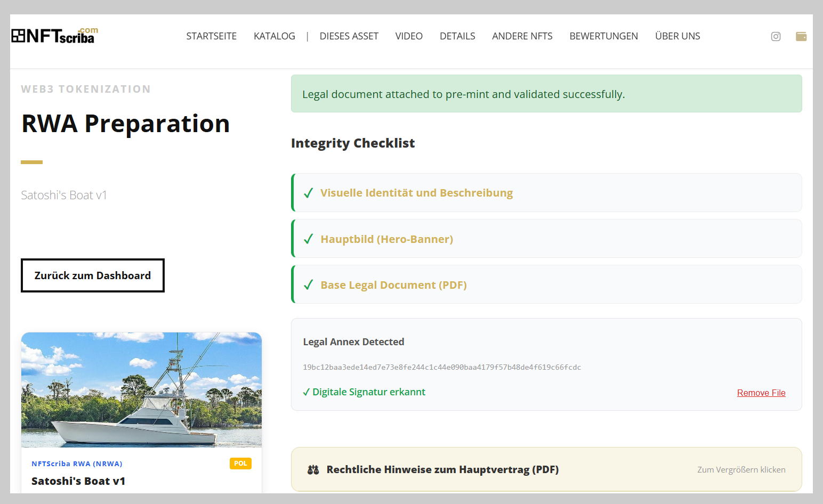This screenshot has width=823, height=504.
Task: Go to BEWERTUNGEN in the navigation
Action: 603,36
